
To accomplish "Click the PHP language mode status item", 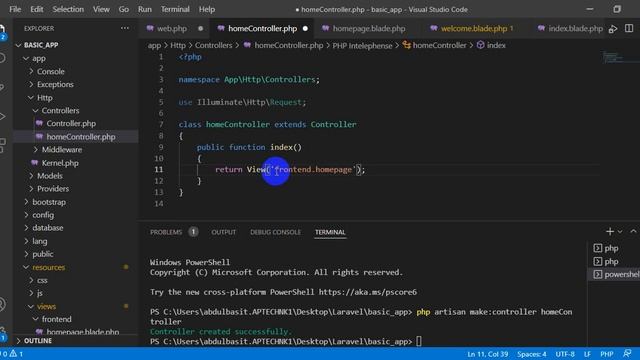I will point(607,354).
